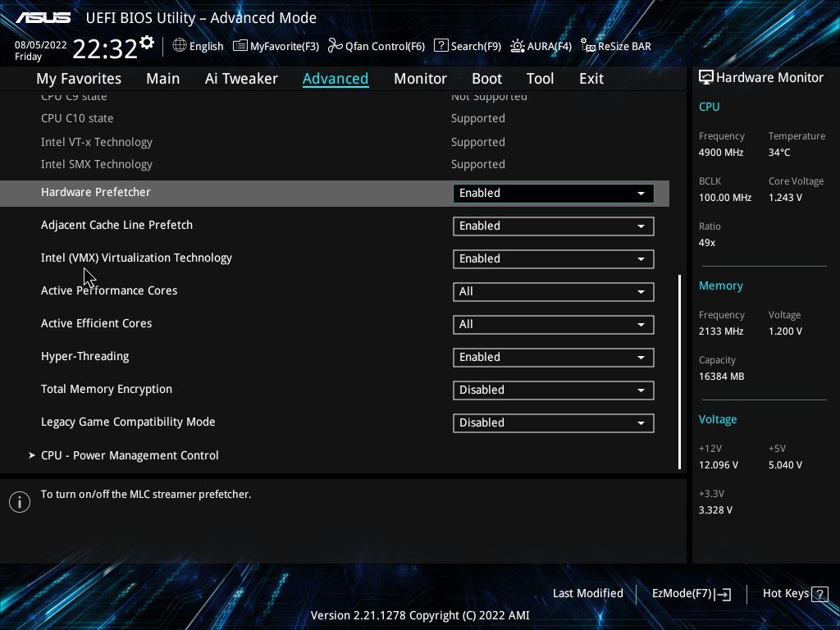
Task: Click the 08/05/2022 date display
Action: 41,45
